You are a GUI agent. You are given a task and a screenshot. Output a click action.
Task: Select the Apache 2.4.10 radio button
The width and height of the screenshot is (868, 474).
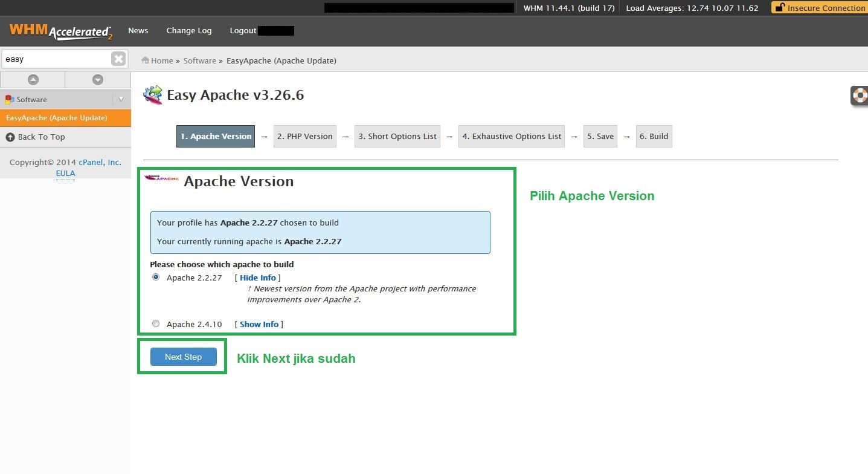pyautogui.click(x=156, y=323)
